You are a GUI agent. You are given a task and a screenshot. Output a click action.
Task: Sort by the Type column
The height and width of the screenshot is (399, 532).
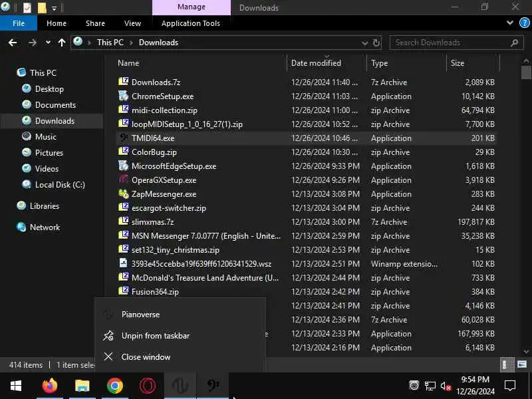(379, 63)
